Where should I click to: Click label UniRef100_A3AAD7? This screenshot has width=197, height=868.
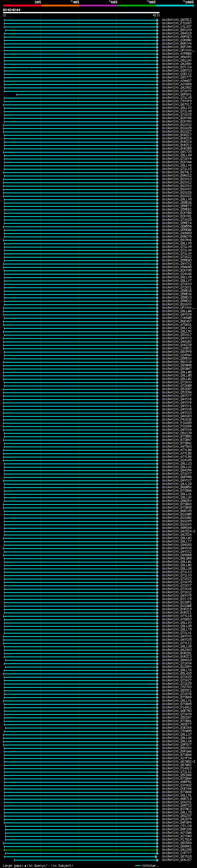[177, 81]
